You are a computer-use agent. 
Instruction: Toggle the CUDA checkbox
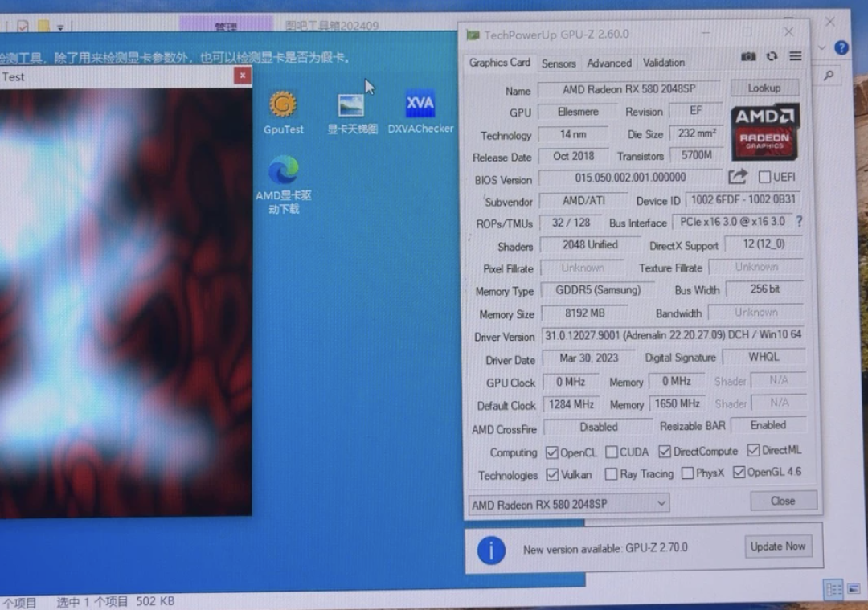[x=611, y=452]
